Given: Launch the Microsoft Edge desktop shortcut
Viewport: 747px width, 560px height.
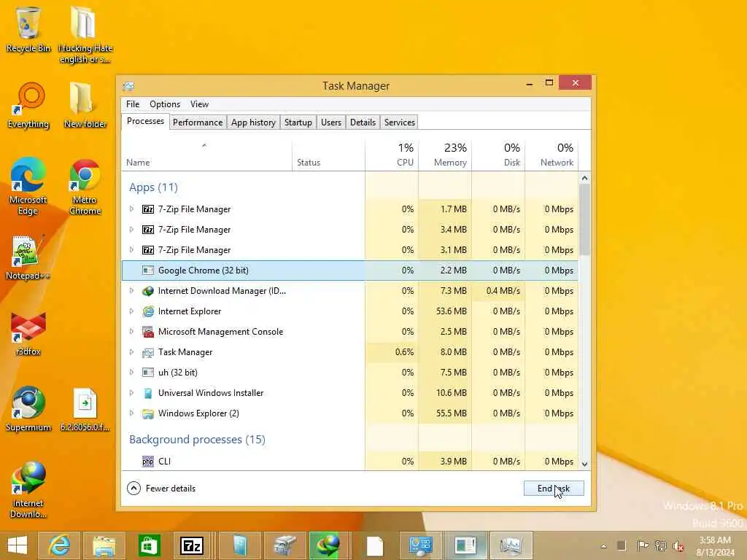Looking at the screenshot, I should (28, 186).
